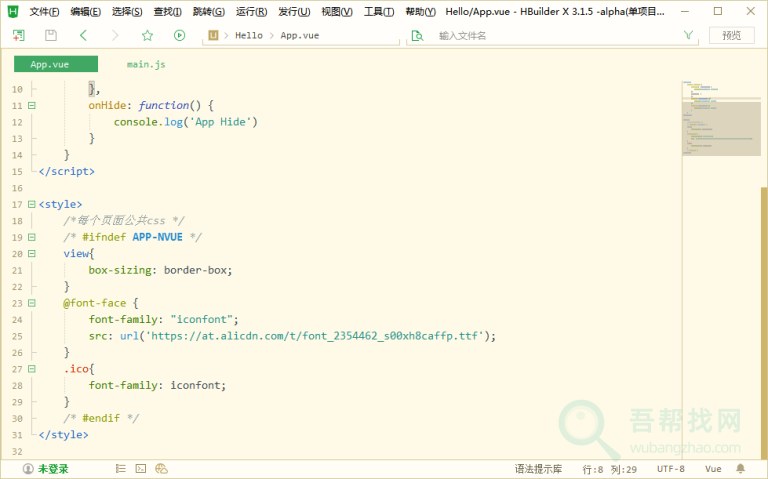Image resolution: width=768 pixels, height=479 pixels.
Task: Open the terminal icon in status bar
Action: [141, 468]
